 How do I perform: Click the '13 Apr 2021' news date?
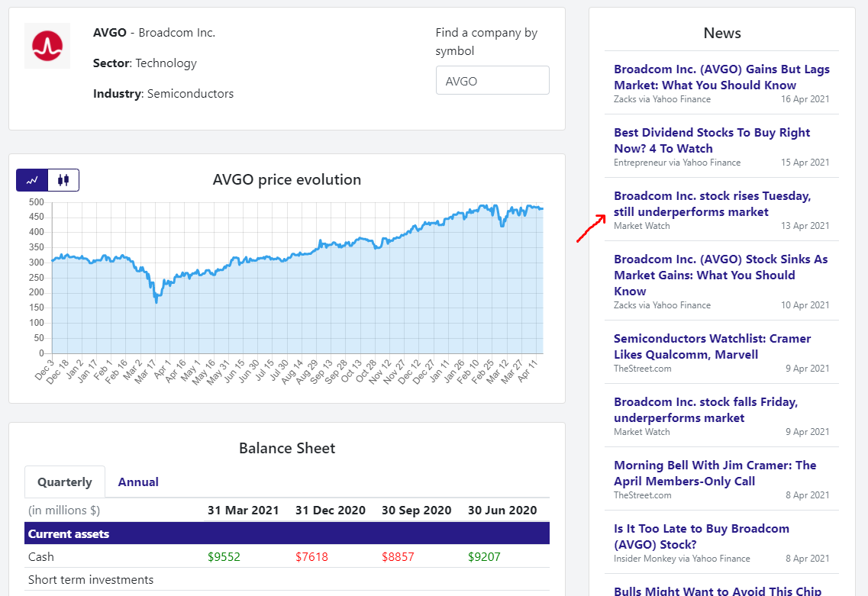coord(805,226)
